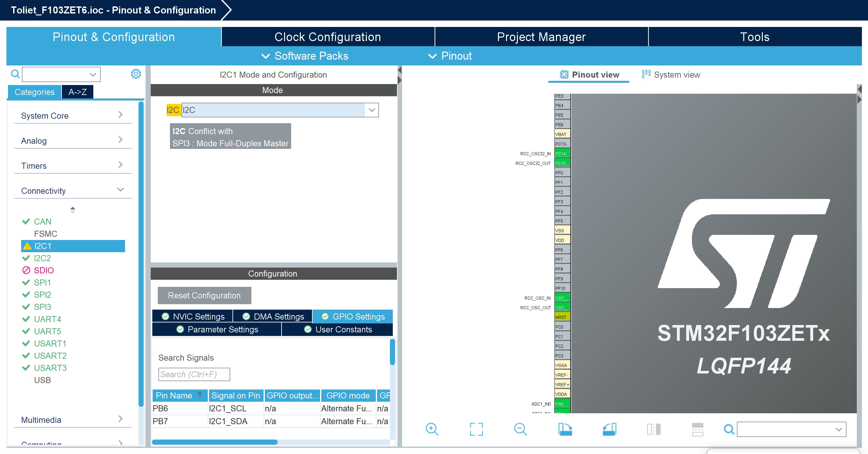The image size is (868, 454).
Task: Click the rotate clockwise icon below pinout
Action: 565,429
